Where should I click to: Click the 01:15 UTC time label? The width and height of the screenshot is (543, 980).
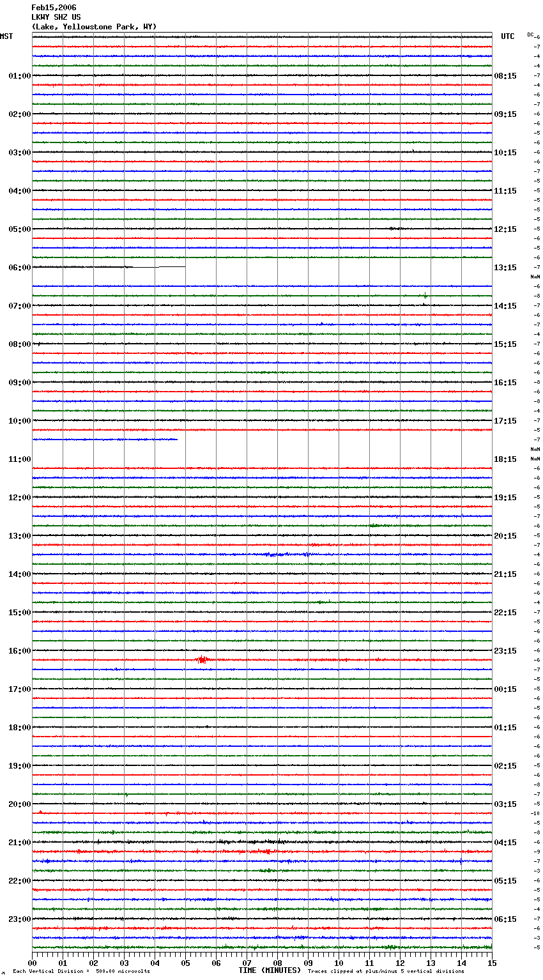tap(505, 728)
